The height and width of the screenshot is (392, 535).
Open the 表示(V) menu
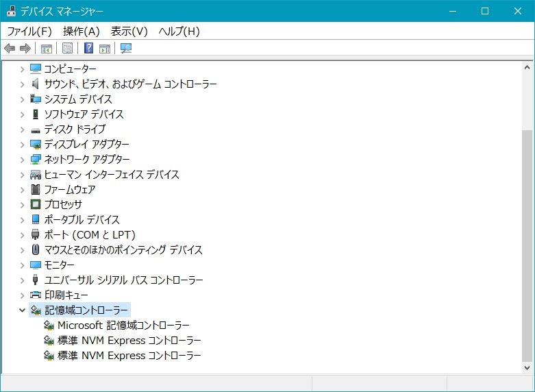pos(129,32)
